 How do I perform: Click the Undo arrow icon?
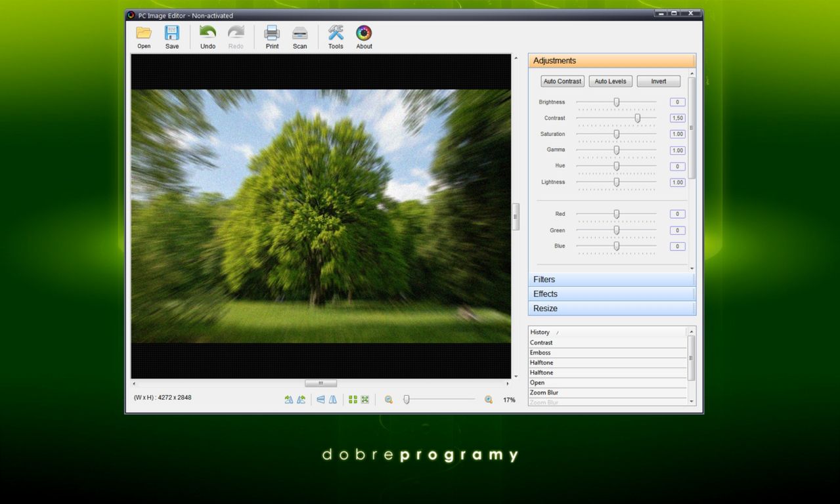click(x=207, y=33)
